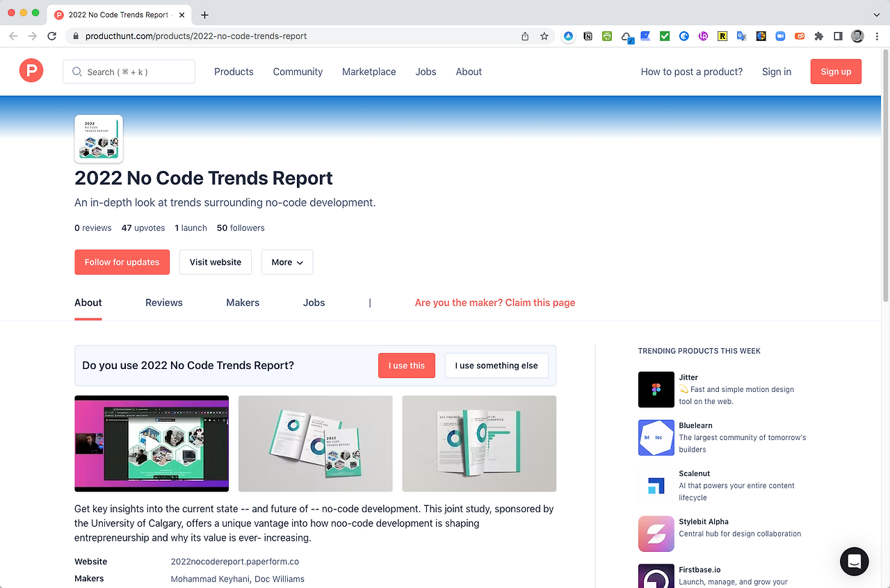Screen dimensions: 890x588
Task: Click the 0 reviews count
Action: click(x=93, y=228)
